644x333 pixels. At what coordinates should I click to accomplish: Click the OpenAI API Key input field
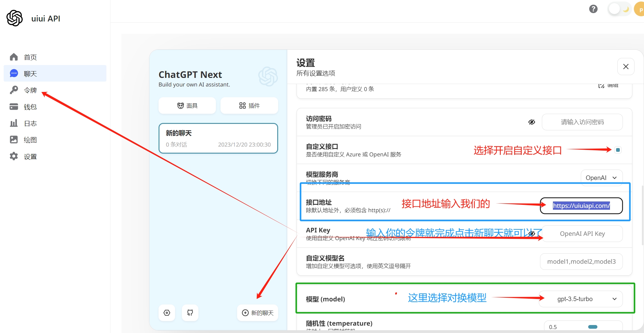[582, 234]
